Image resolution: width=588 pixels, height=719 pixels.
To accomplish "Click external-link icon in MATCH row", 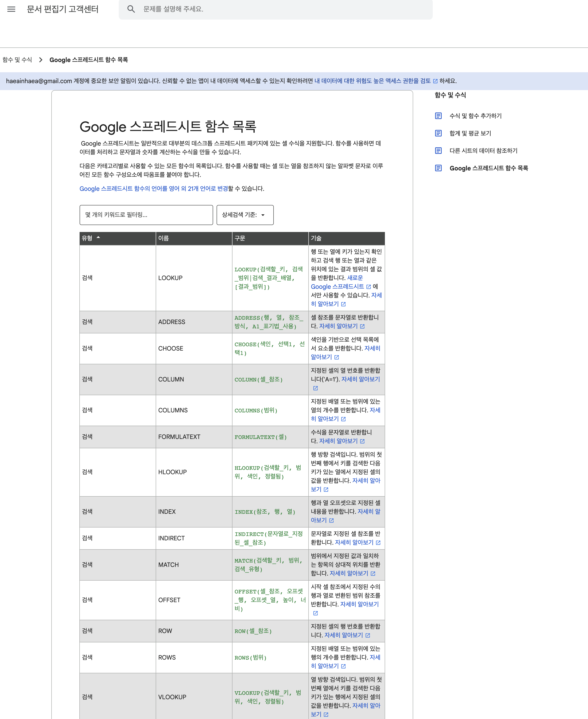I will coord(373,574).
